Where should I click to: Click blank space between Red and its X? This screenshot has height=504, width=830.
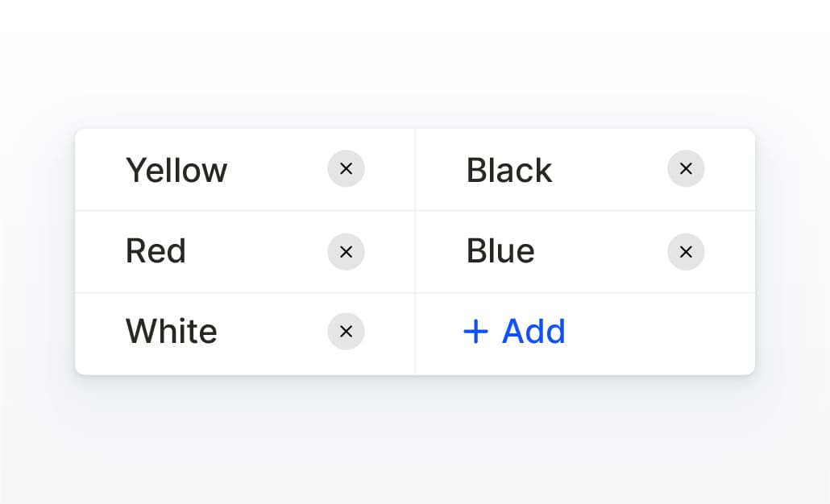tap(256, 251)
